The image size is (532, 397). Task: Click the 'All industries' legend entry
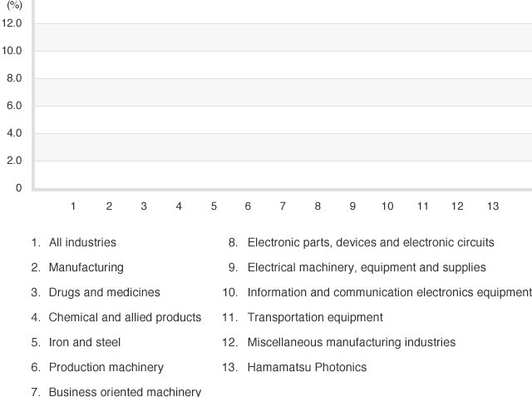[82, 243]
